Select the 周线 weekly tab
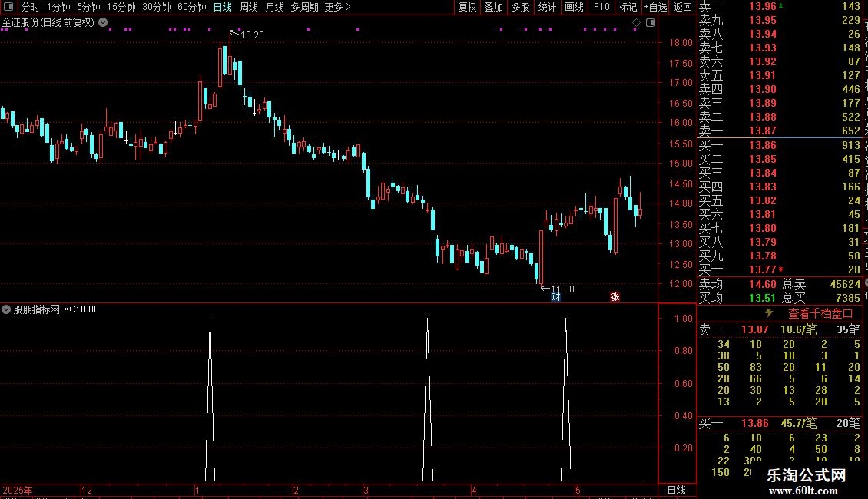Viewport: 868px width, 499px height. (249, 7)
